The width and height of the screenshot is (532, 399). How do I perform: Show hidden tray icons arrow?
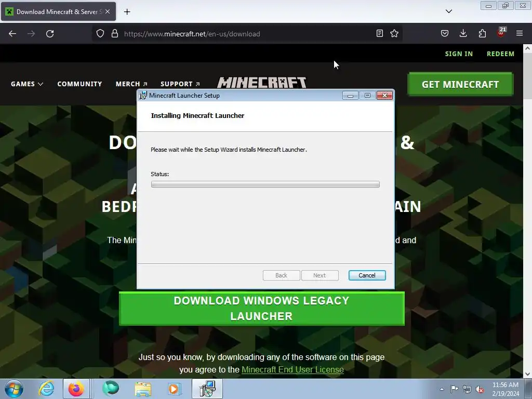pos(442,389)
